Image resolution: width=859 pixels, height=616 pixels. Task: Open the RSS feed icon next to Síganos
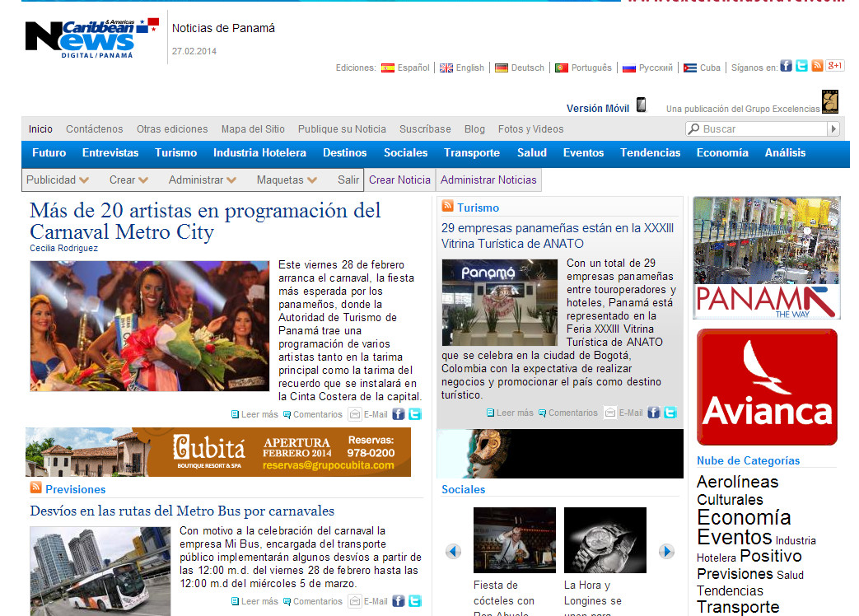(x=817, y=65)
